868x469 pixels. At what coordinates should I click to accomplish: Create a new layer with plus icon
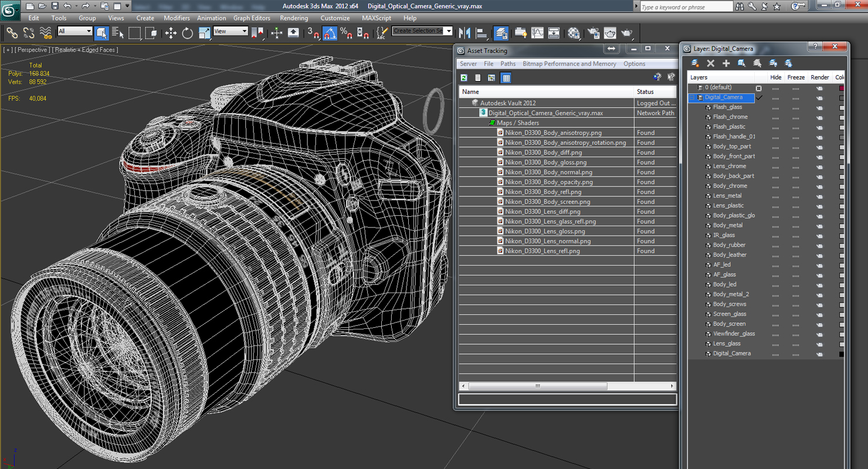[726, 63]
